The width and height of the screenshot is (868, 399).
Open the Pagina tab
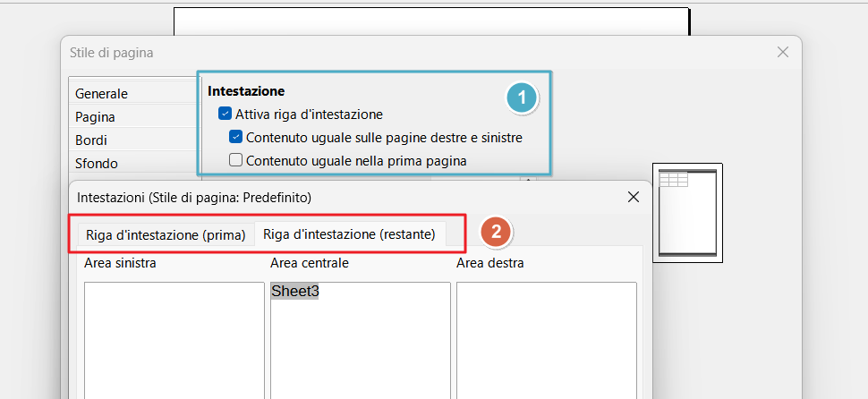pos(95,116)
